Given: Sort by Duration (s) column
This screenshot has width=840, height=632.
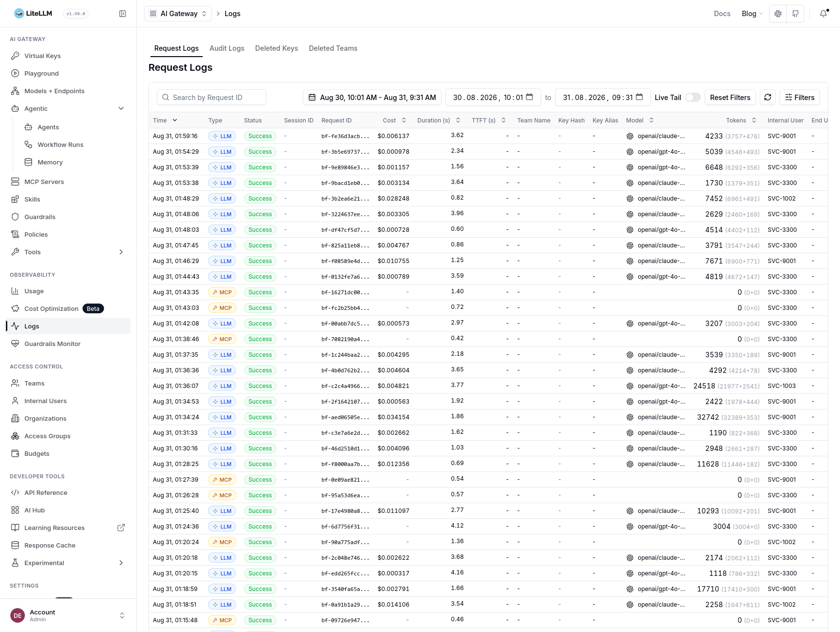Looking at the screenshot, I should coord(439,121).
